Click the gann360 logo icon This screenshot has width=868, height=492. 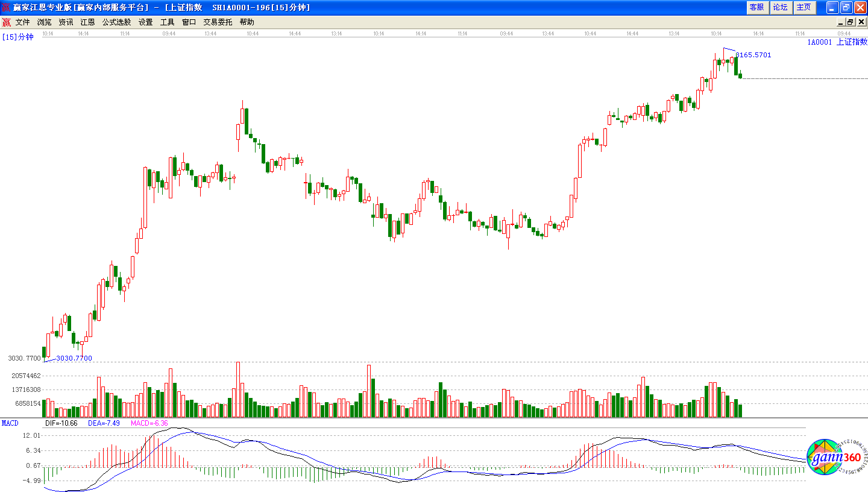click(835, 457)
